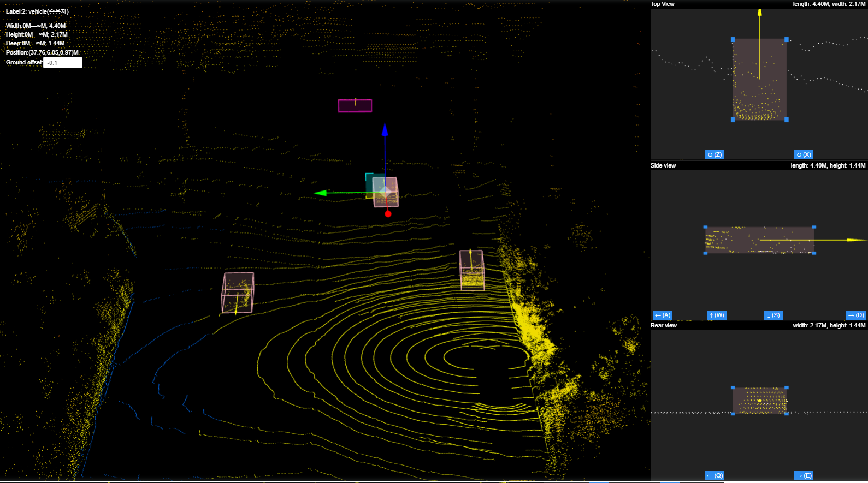Click the yellow heading arrow in Top View
The image size is (868, 483).
tap(759, 44)
